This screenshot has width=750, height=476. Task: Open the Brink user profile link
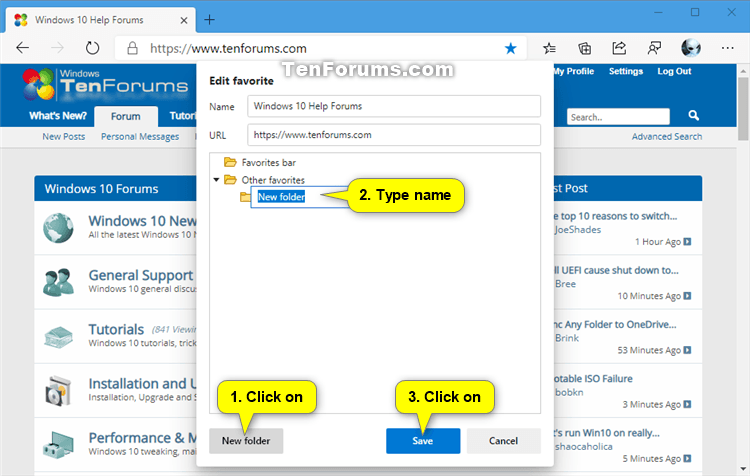coord(567,338)
